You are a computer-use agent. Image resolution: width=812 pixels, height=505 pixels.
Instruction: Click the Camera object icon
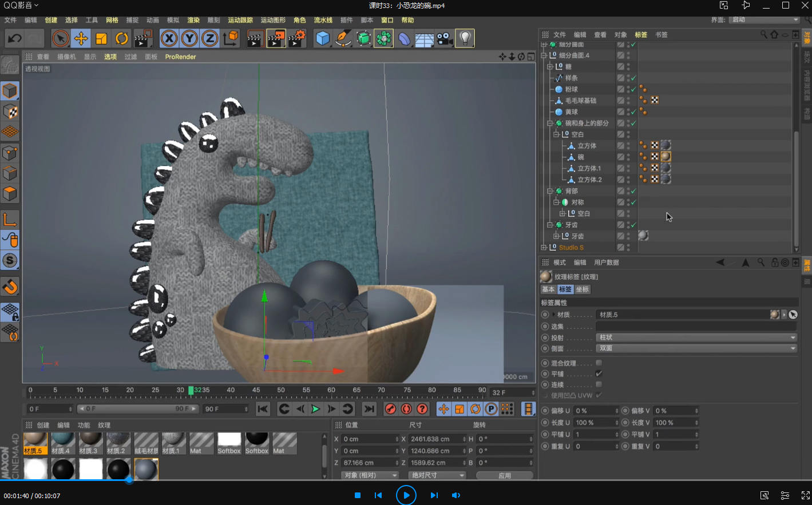click(x=444, y=39)
